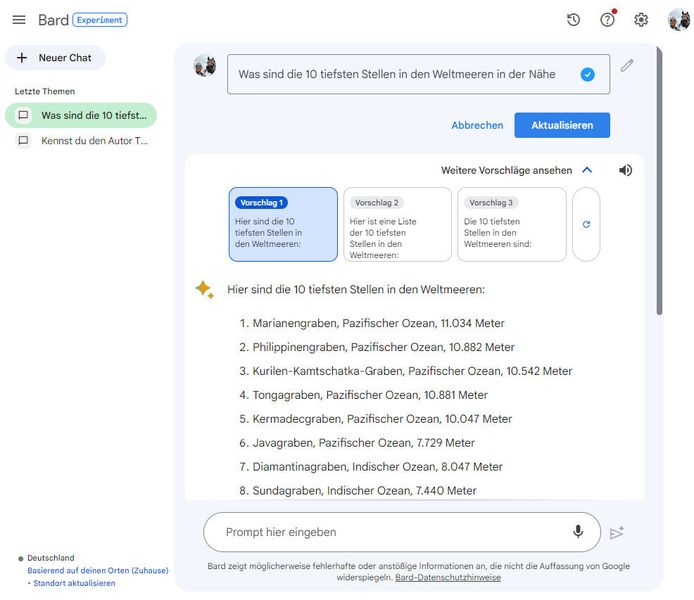694x600 pixels.
Task: Click the Experiment badge next to Bard
Action: 100,20
